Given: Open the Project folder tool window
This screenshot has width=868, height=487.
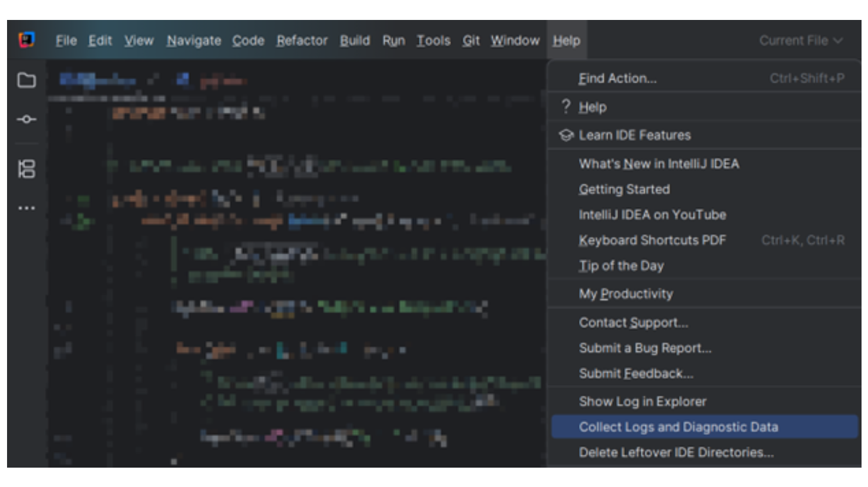Looking at the screenshot, I should 26,80.
